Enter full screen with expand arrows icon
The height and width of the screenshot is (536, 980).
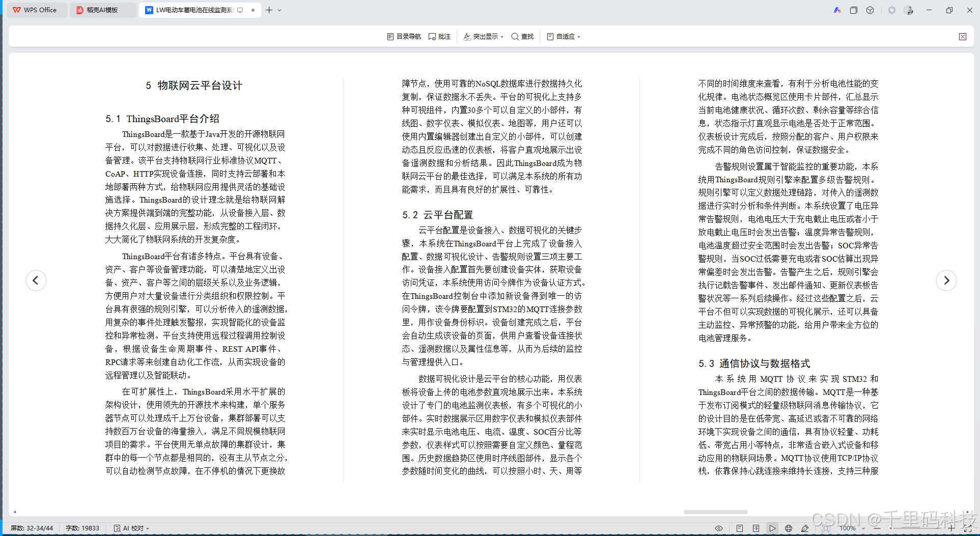coord(968,528)
